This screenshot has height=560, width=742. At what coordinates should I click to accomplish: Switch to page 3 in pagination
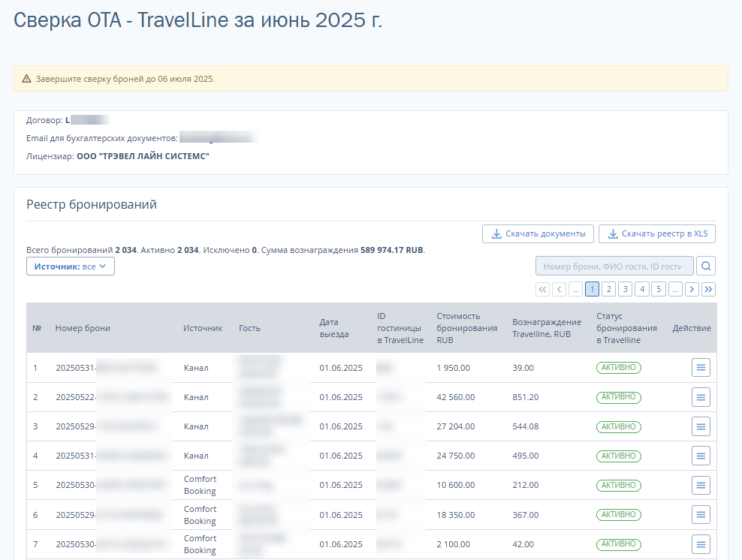pyautogui.click(x=626, y=289)
